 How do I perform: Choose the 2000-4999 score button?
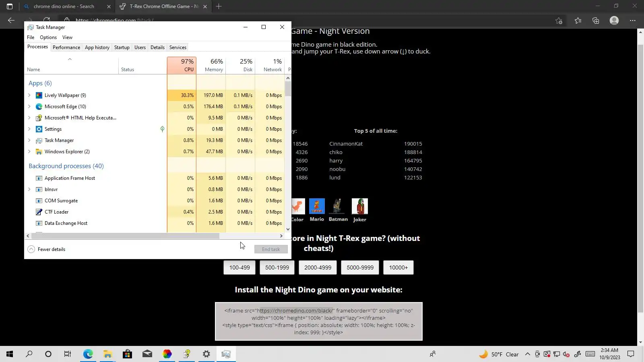tap(318, 267)
